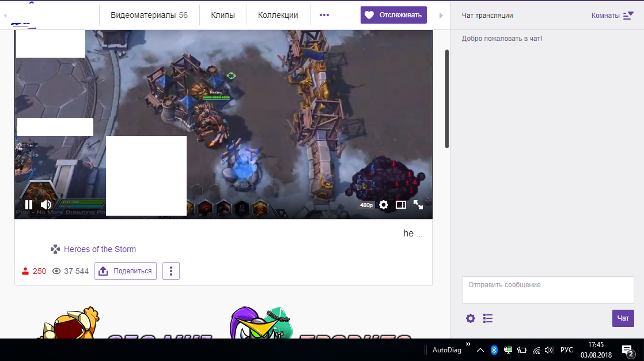Viewport: 644px width, 361px height.
Task: Switch to the Видеоматериалы tab
Action: click(149, 16)
